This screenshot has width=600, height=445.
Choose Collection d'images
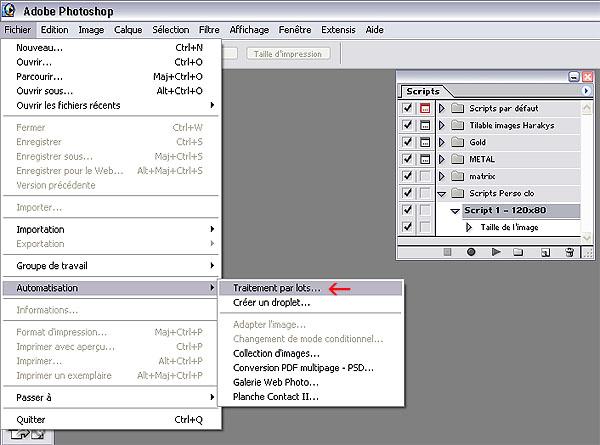click(310, 353)
